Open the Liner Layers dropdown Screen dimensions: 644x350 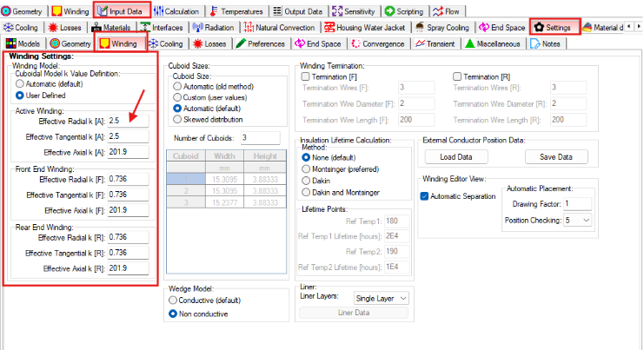[x=388, y=298]
